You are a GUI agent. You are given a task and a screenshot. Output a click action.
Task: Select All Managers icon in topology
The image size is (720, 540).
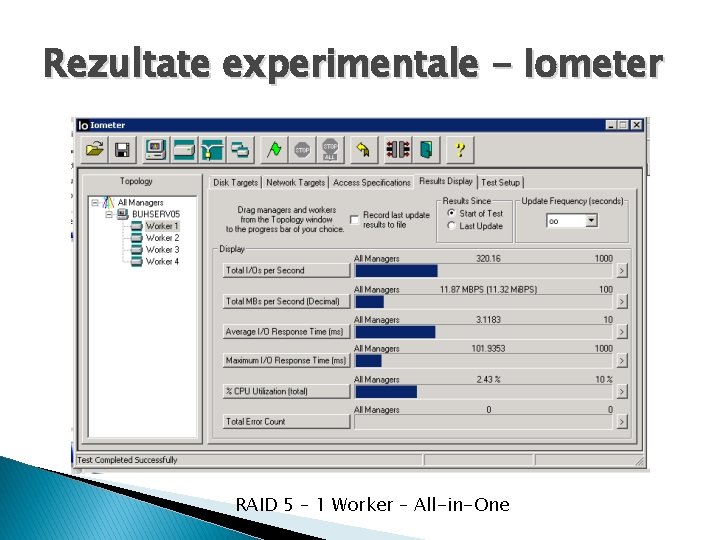[108, 202]
